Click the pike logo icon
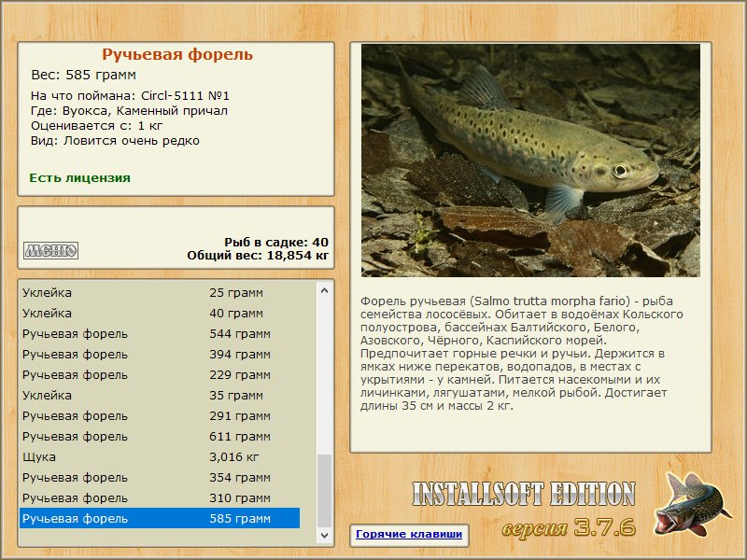The image size is (747, 560). coord(691,504)
